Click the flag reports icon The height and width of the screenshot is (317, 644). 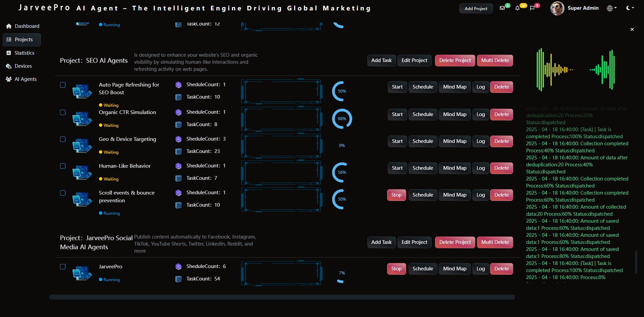(x=532, y=8)
